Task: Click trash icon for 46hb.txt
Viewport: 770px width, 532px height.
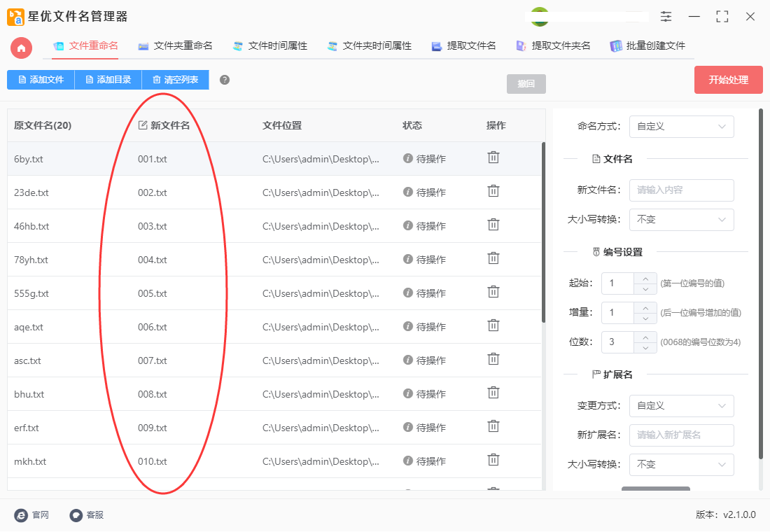Action: click(x=493, y=225)
